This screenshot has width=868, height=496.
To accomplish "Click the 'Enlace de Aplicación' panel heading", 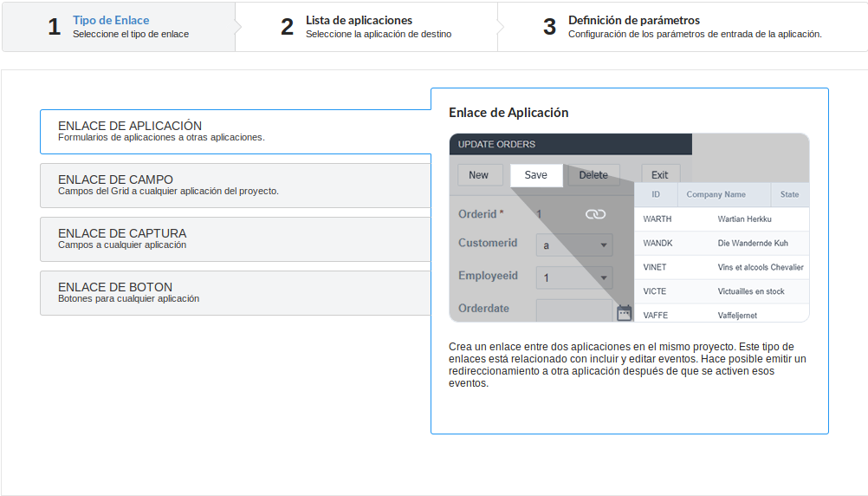I will tap(508, 113).
